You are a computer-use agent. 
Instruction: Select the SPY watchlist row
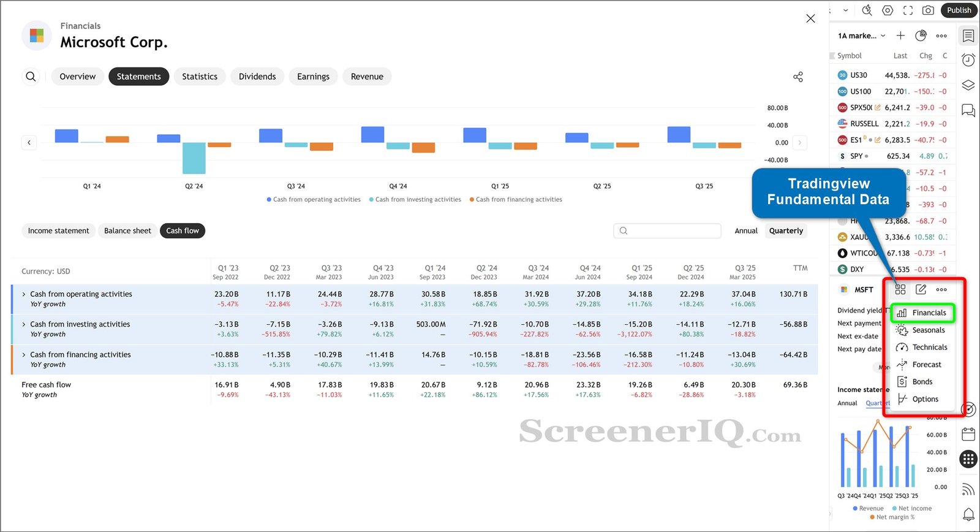coord(892,156)
